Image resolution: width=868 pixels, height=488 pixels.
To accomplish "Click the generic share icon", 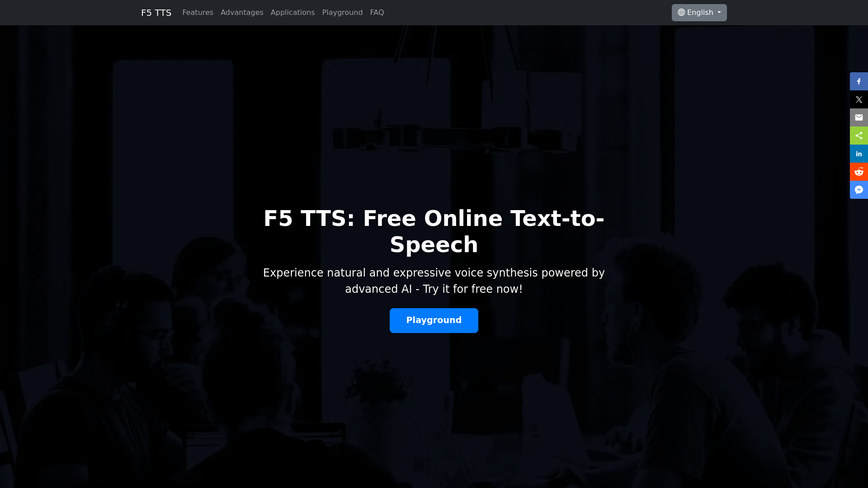I will click(x=859, y=135).
